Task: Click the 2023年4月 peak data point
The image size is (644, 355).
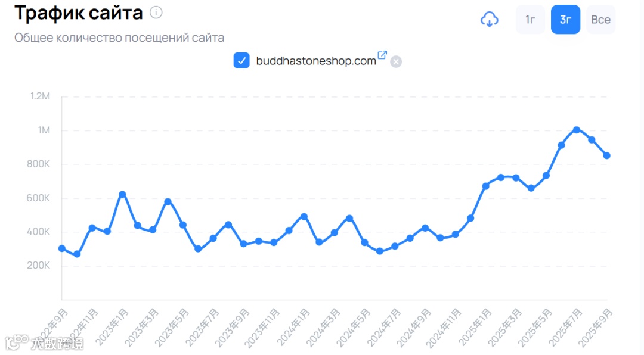Action: click(x=168, y=201)
